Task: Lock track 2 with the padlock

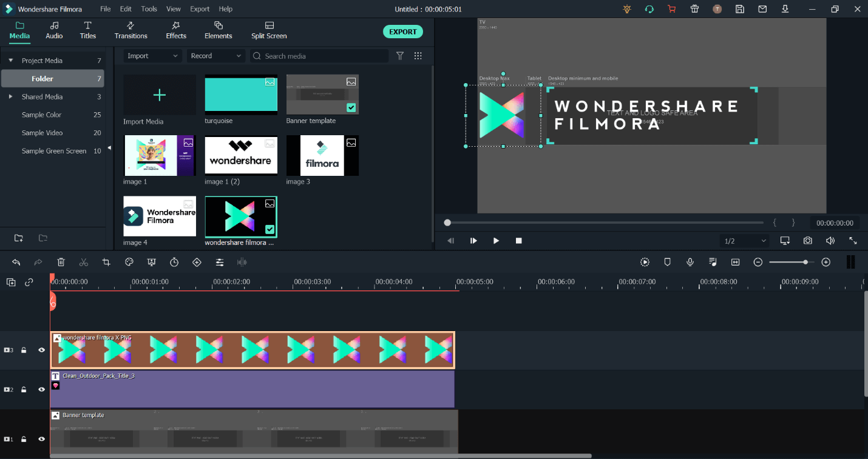Action: pyautogui.click(x=24, y=389)
